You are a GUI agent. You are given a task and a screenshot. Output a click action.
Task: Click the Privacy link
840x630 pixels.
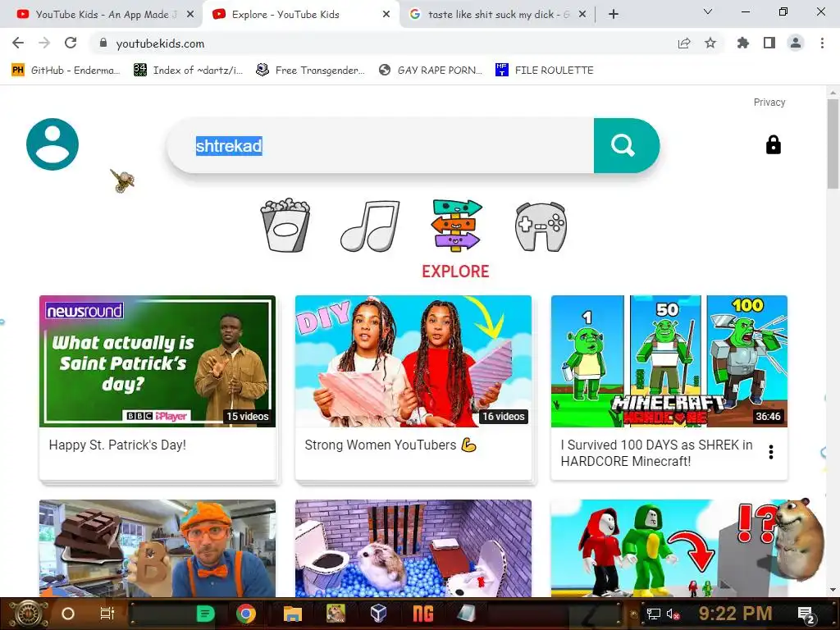(x=769, y=103)
